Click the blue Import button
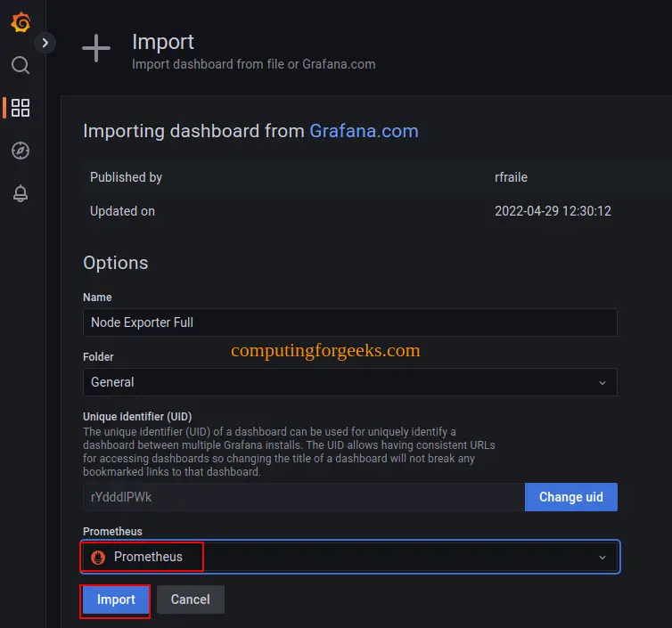This screenshot has height=628, width=672. (116, 599)
